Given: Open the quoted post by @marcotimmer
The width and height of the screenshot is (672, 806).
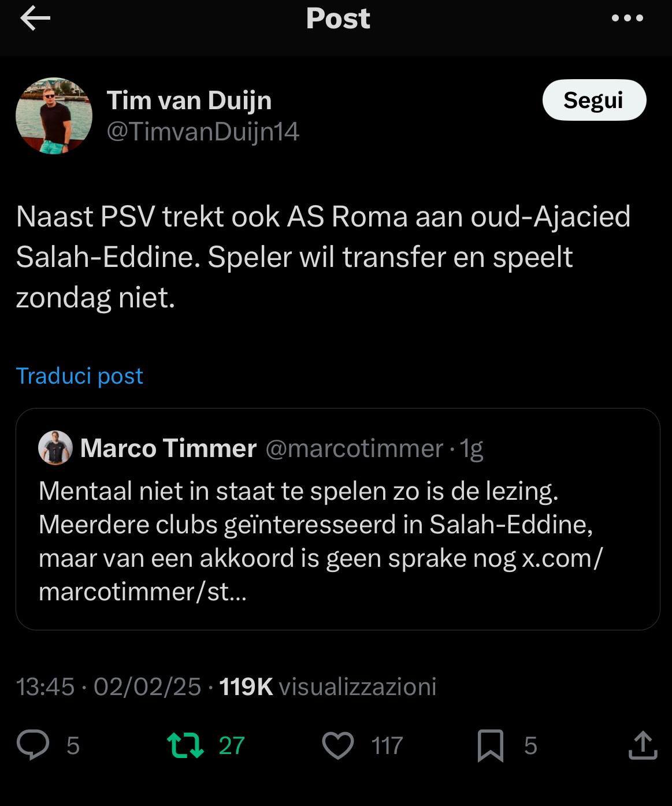Looking at the screenshot, I should click(x=337, y=540).
